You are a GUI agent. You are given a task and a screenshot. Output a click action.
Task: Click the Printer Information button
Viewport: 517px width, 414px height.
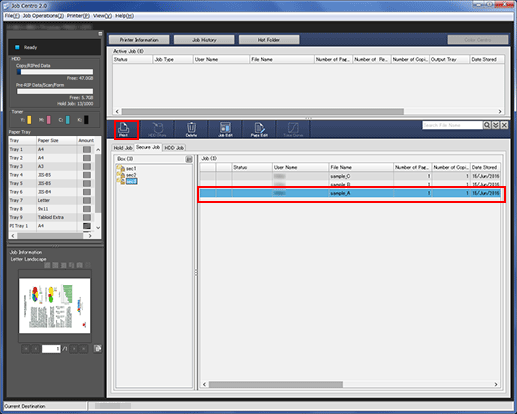pos(139,40)
